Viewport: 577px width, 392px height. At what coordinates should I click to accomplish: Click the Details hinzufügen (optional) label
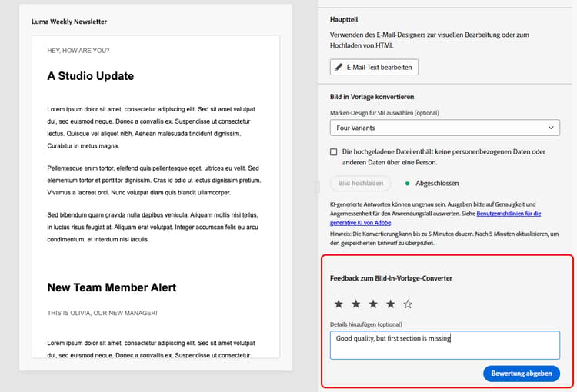[366, 324]
